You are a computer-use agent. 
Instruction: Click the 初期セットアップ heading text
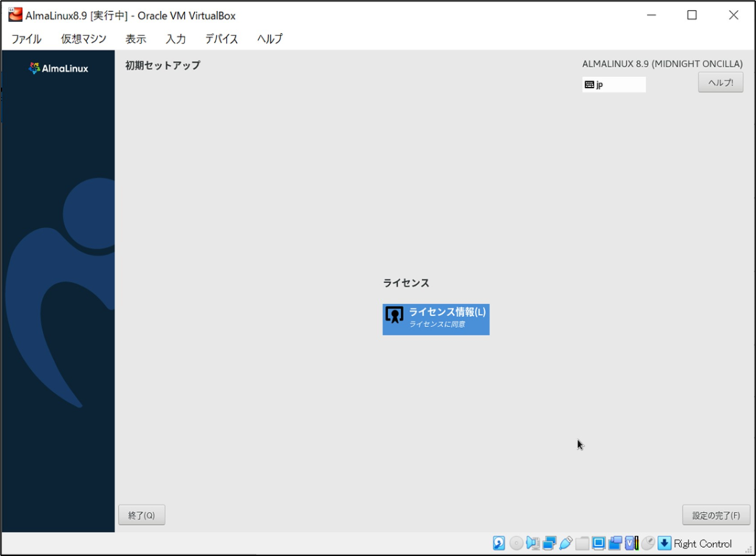(x=162, y=65)
